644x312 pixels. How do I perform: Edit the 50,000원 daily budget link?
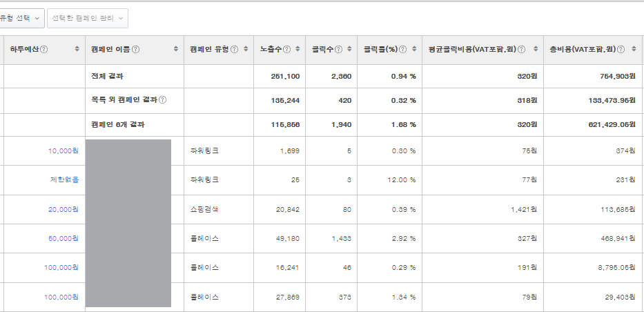point(64,238)
